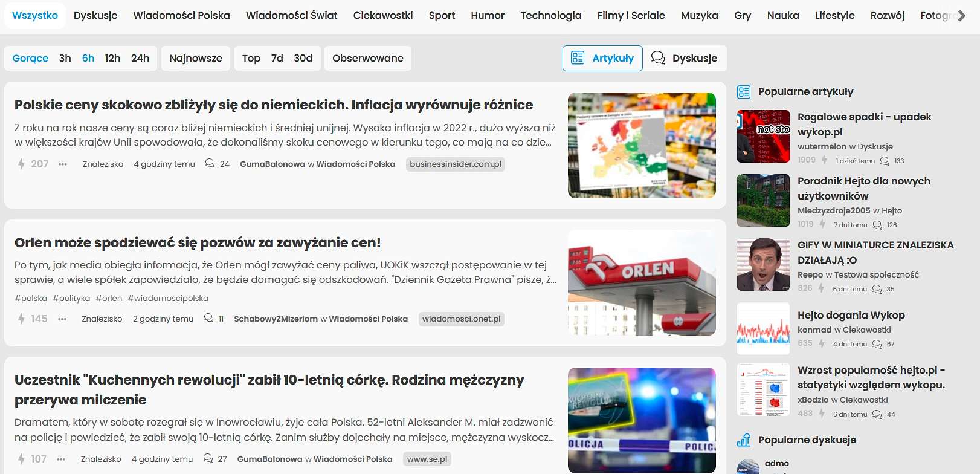Open the www.se.pl source link
The width and height of the screenshot is (980, 474).
click(427, 459)
